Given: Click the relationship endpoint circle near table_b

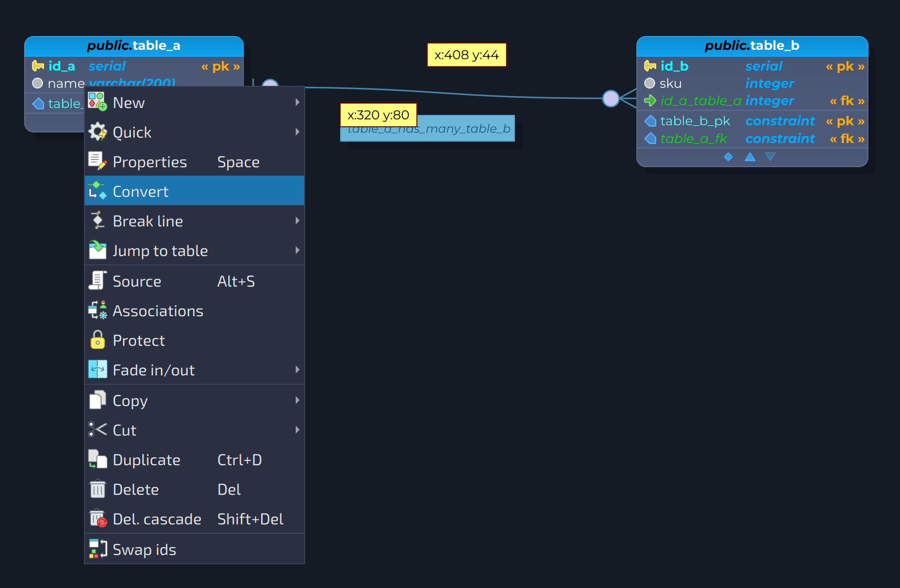Looking at the screenshot, I should pyautogui.click(x=611, y=99).
